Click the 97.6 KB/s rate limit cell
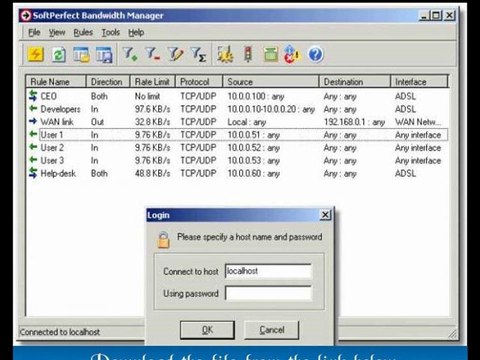The width and height of the screenshot is (480, 360). pos(153,109)
